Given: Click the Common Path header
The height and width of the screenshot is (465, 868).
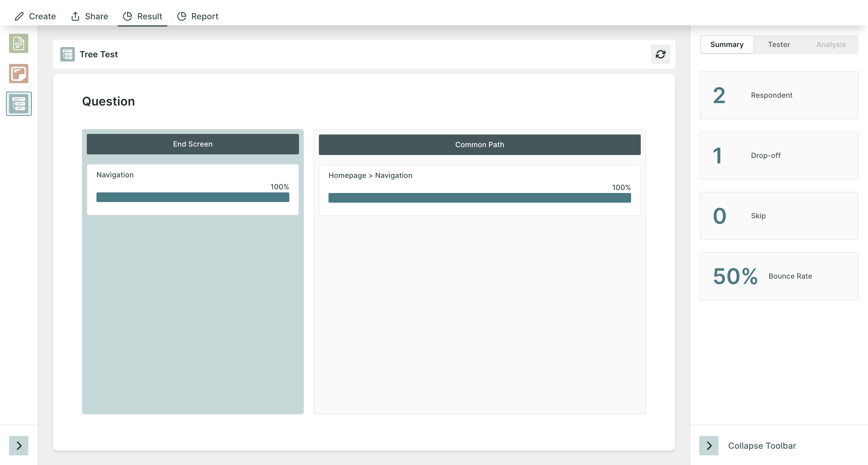Looking at the screenshot, I should (480, 145).
